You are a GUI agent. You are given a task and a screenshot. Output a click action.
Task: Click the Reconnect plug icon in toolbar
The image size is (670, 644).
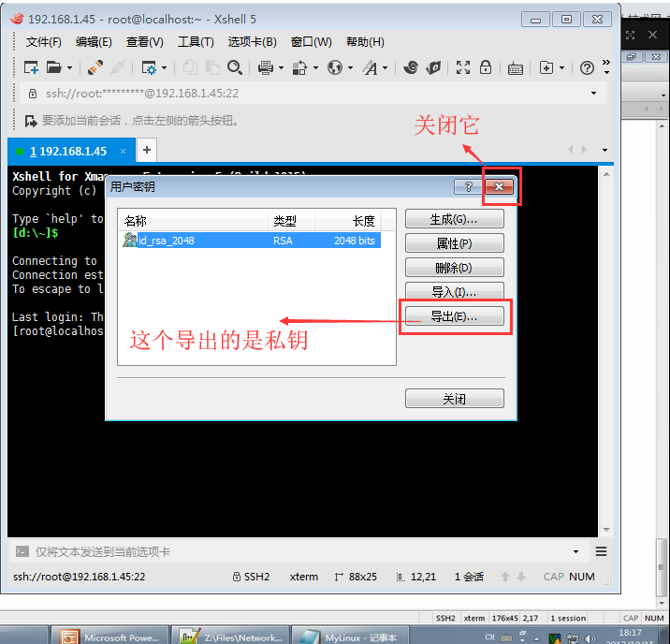[x=95, y=67]
